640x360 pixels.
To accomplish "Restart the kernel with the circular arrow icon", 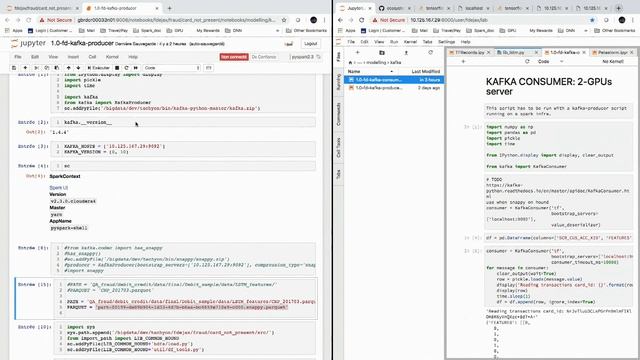I will [127, 68].
